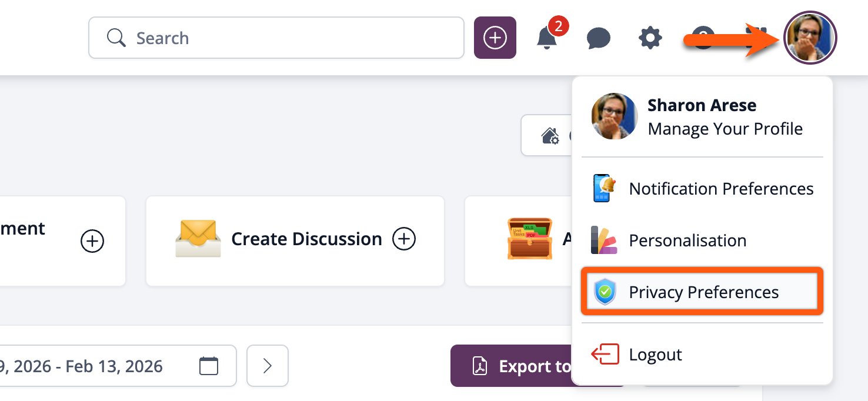The width and height of the screenshot is (868, 401).
Task: Open Manage Your Profile
Action: click(725, 129)
